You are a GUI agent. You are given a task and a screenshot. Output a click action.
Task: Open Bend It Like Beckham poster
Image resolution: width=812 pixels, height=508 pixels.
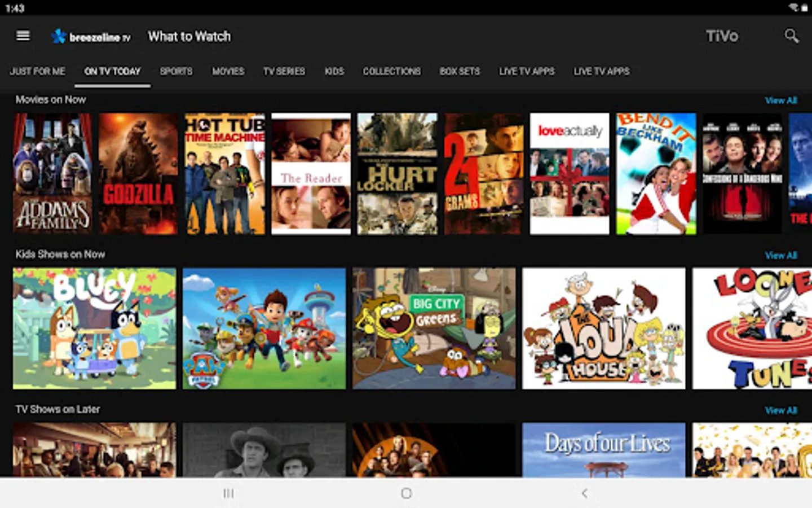656,173
